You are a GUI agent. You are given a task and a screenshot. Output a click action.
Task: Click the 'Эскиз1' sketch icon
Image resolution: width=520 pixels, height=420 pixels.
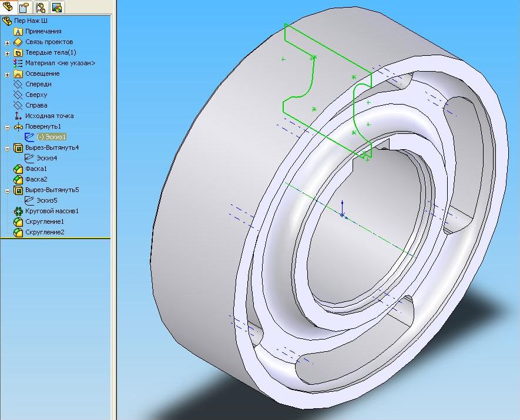pyautogui.click(x=29, y=137)
